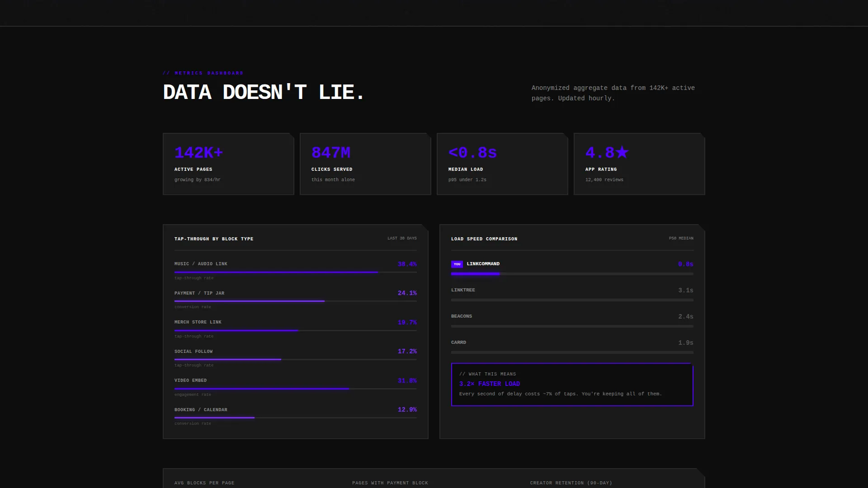Image resolution: width=868 pixels, height=488 pixels.
Task: Click the CREATOR RETENTION (90-DAY) label
Action: [571, 483]
